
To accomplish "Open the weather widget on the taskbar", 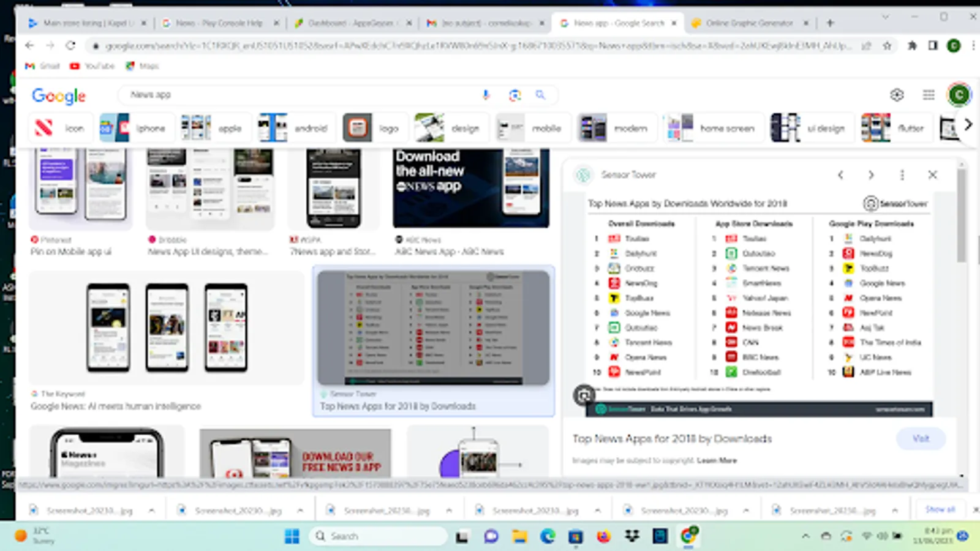I will click(36, 536).
